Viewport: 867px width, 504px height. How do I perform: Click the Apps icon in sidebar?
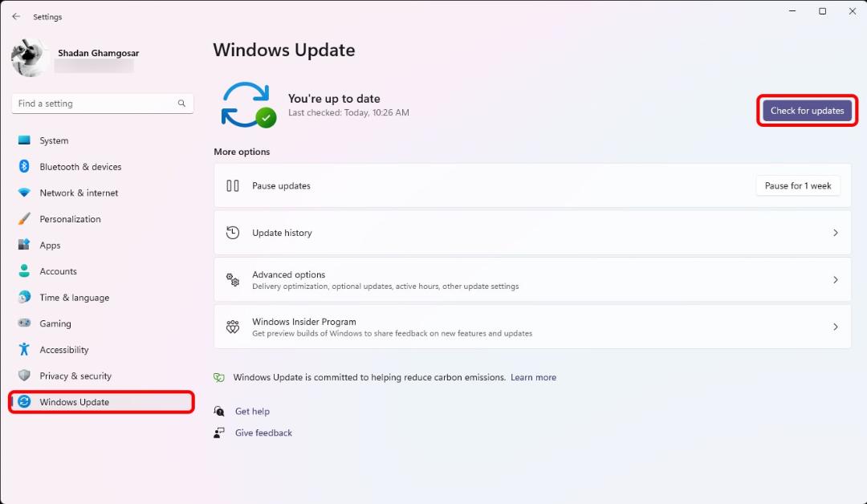pos(24,245)
